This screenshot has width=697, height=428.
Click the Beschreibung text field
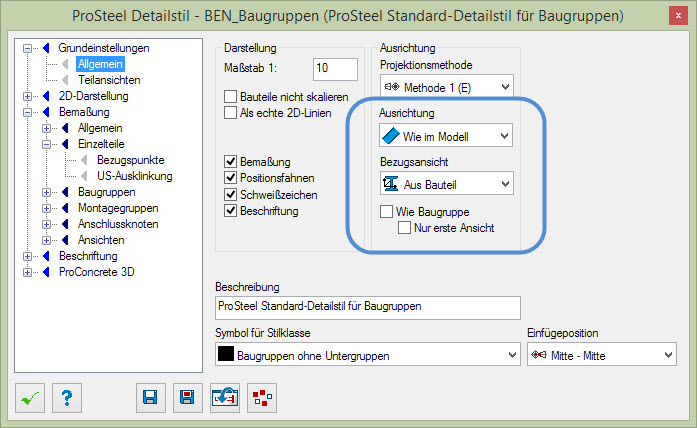[x=368, y=308]
